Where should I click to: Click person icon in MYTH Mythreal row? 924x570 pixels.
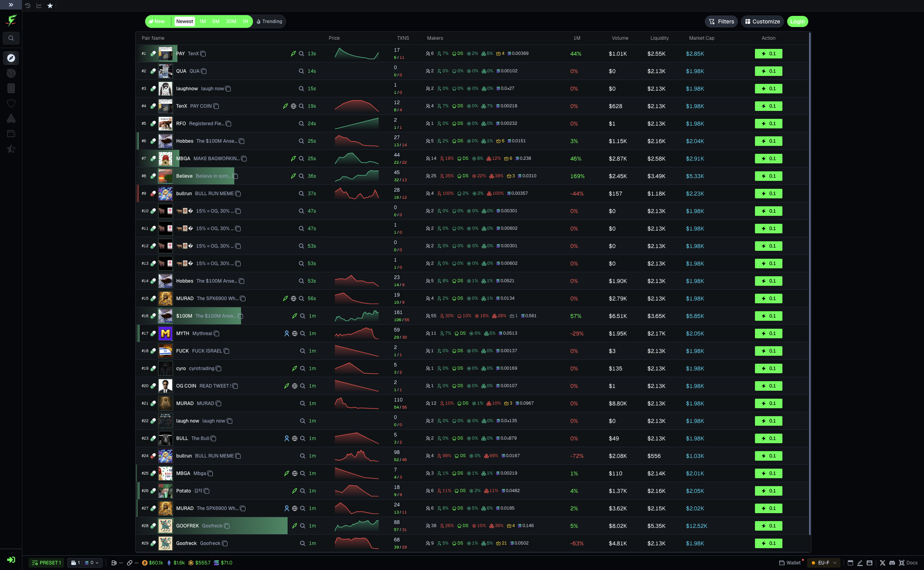pyautogui.click(x=286, y=333)
